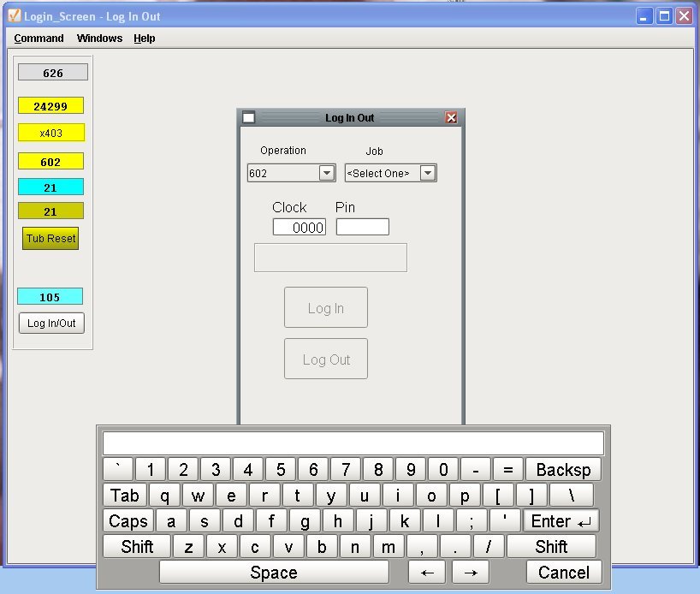Click the Log In/Out sidebar button
Screen dimensions: 700x594
pyautogui.click(x=51, y=323)
